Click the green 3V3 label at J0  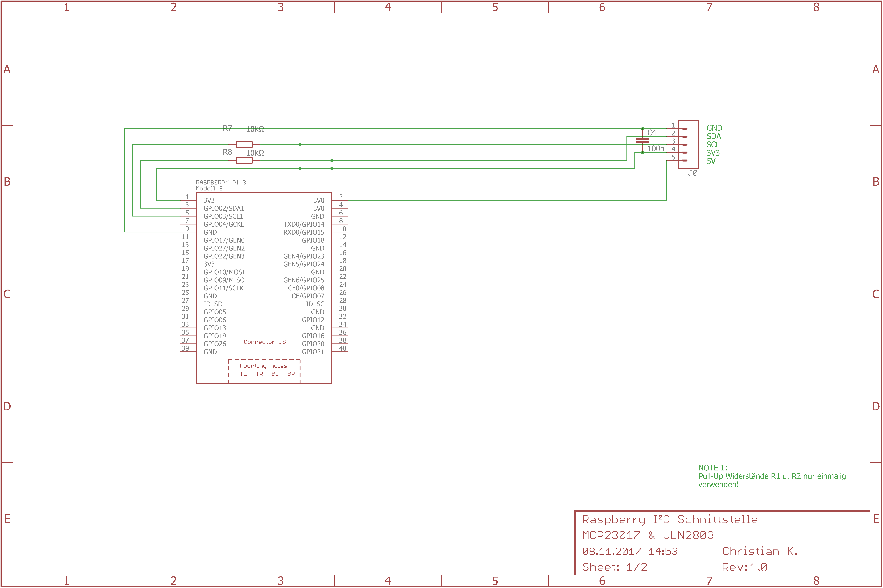point(713,153)
